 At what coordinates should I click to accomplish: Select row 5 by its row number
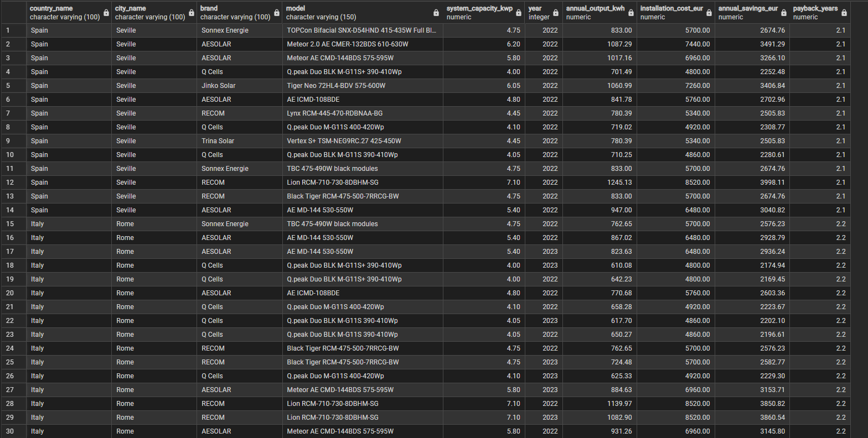coord(13,86)
